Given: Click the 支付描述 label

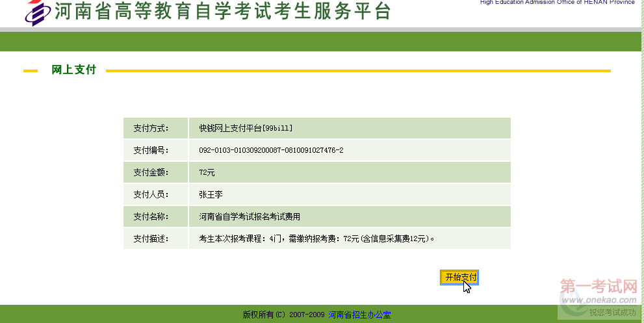Looking at the screenshot, I should coord(151,239).
